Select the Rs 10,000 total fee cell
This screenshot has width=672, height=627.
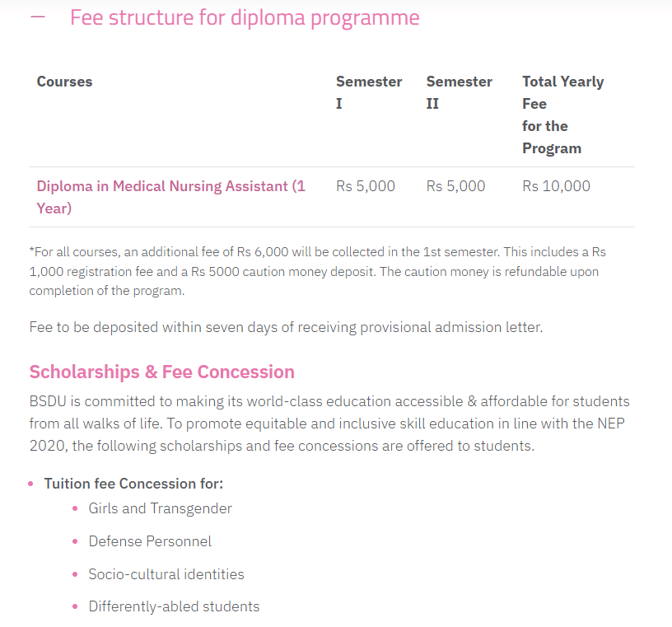tap(556, 186)
